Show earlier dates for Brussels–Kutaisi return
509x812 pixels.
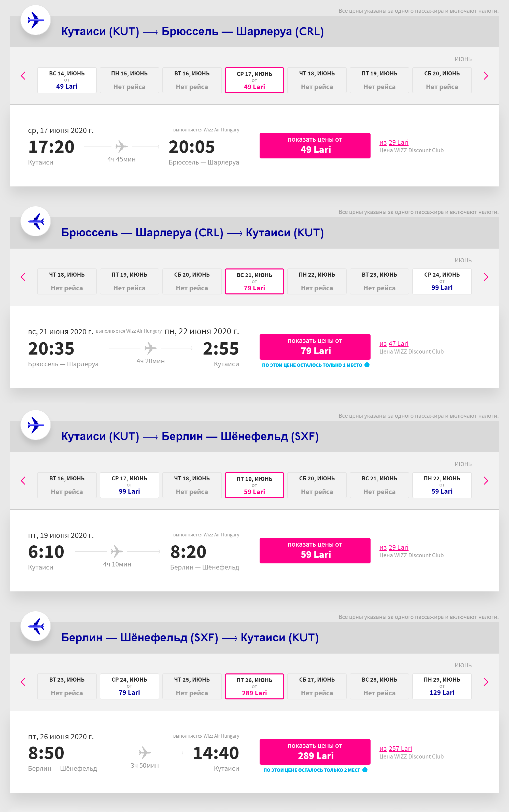pos(23,277)
